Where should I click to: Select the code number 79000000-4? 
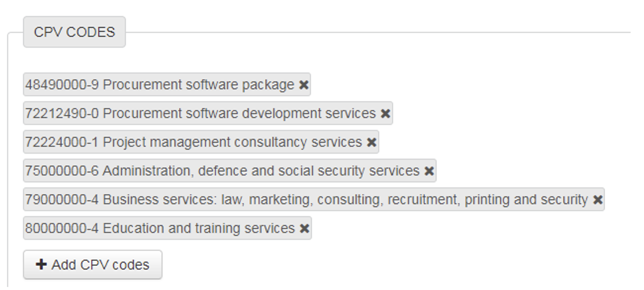point(62,200)
